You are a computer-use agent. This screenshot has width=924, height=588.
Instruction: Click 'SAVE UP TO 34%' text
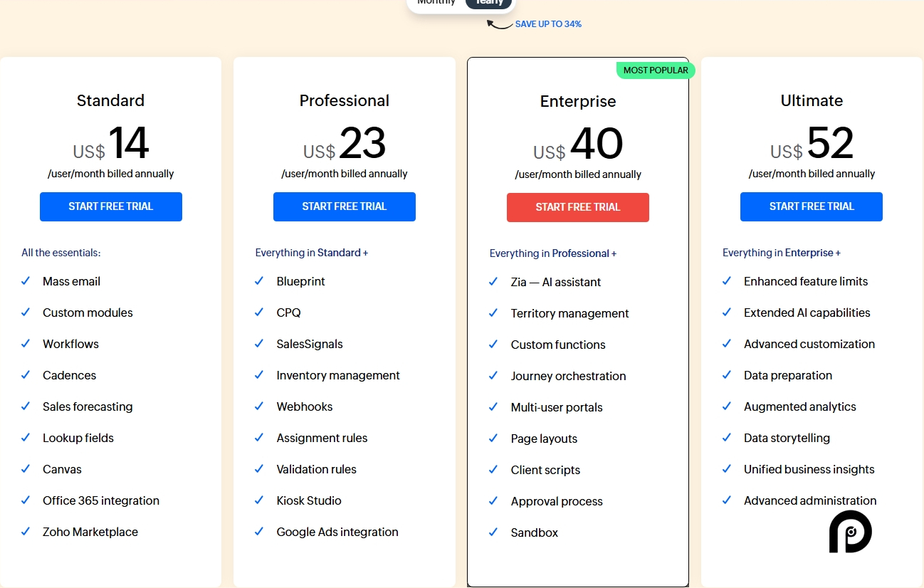coord(548,24)
